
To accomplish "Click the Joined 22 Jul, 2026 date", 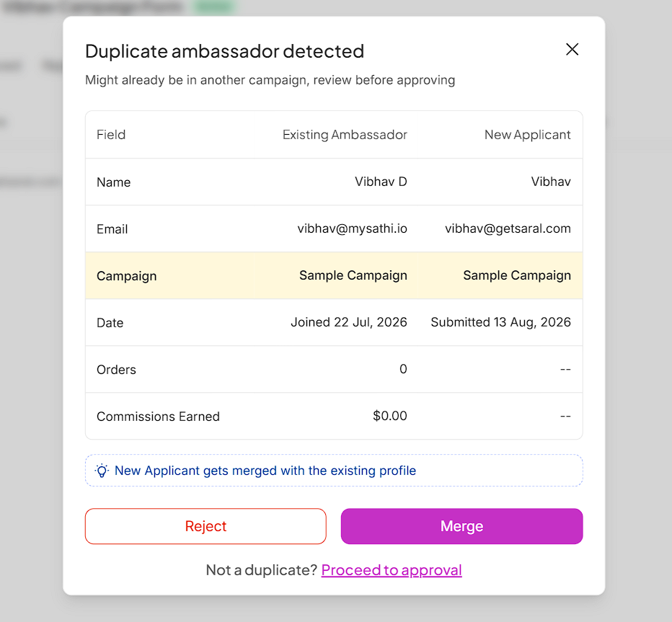I will pyautogui.click(x=349, y=322).
